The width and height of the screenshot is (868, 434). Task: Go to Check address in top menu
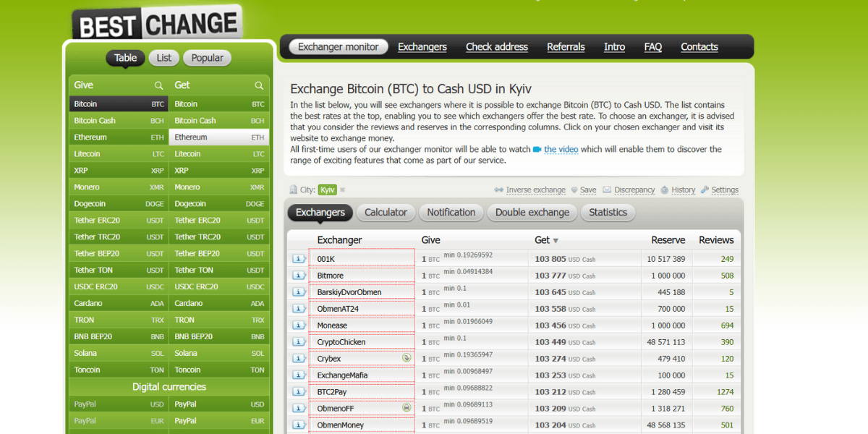(x=496, y=47)
